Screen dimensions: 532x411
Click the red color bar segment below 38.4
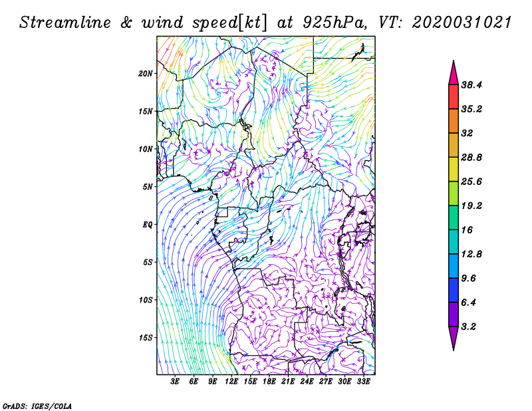pos(453,96)
